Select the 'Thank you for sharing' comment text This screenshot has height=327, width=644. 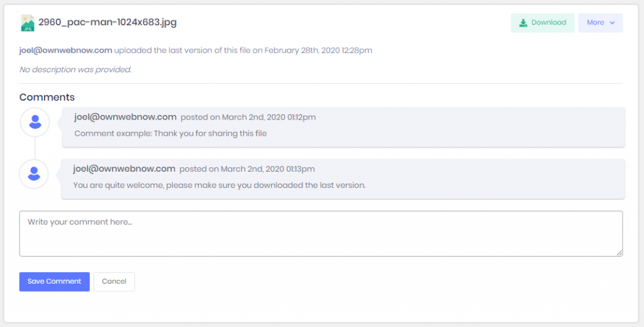(x=170, y=133)
